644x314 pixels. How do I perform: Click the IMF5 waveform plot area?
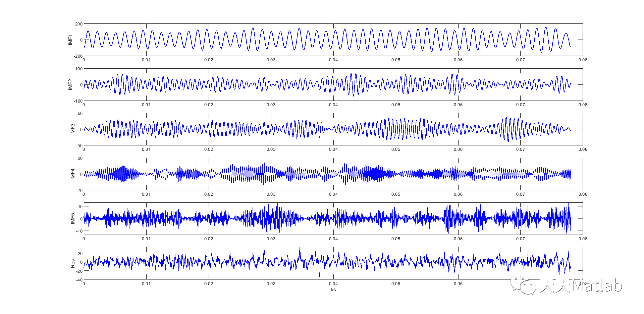333,218
